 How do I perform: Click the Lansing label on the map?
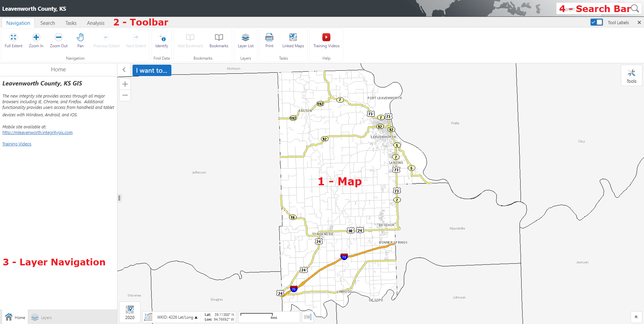[x=396, y=163]
